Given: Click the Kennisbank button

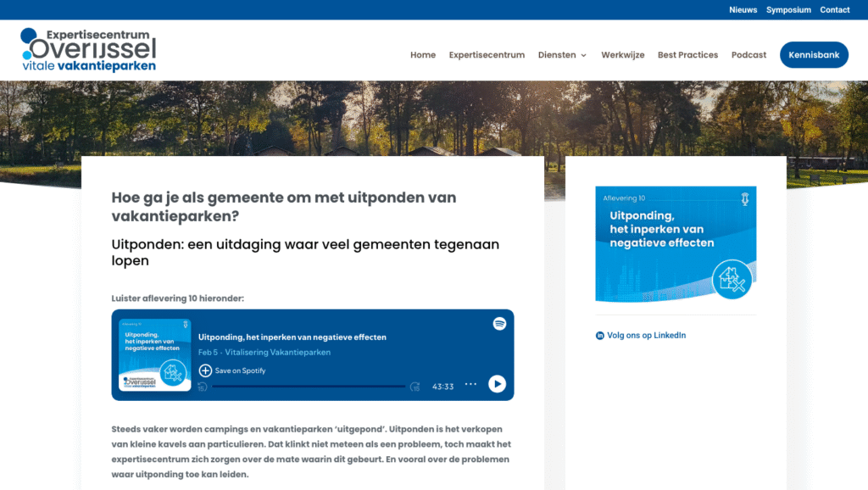Looking at the screenshot, I should tap(814, 55).
